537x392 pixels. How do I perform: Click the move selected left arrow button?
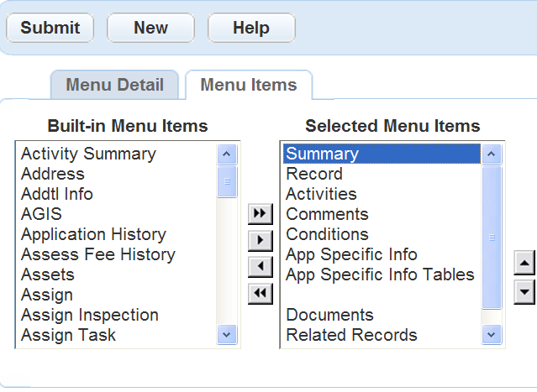coord(261,267)
